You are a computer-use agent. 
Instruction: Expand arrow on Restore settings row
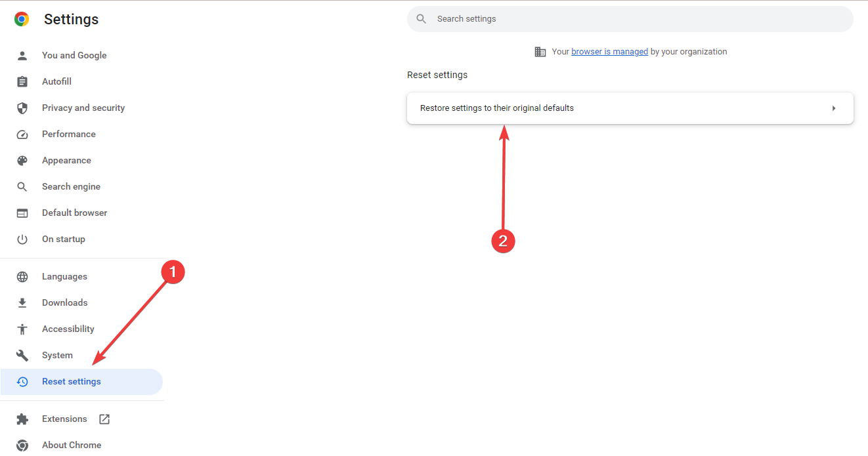(x=834, y=108)
